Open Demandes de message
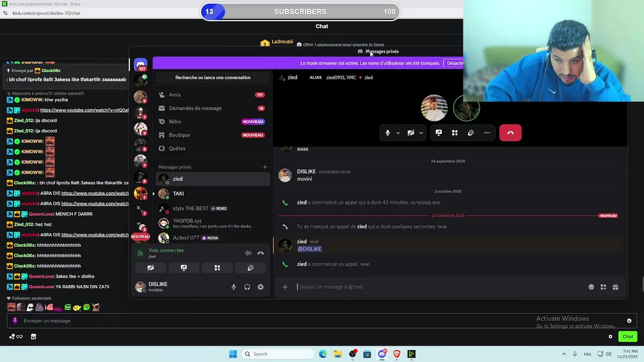The height and width of the screenshot is (362, 644). pos(212,108)
